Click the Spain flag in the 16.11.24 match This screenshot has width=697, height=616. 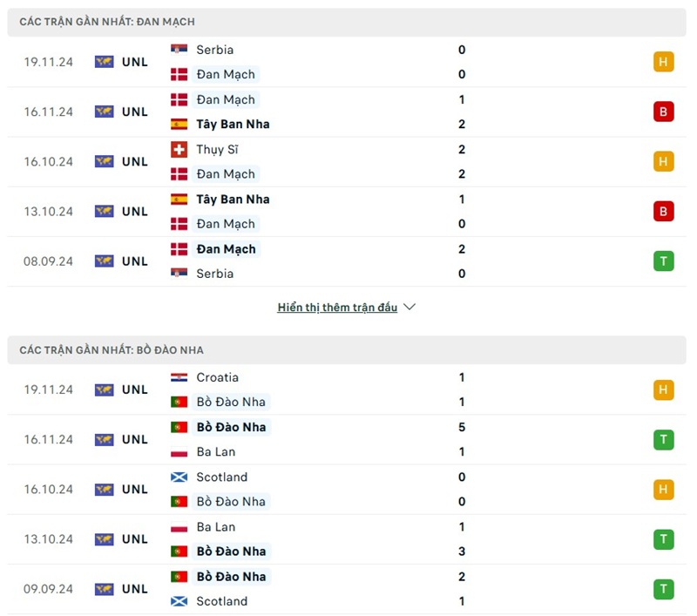point(179,124)
